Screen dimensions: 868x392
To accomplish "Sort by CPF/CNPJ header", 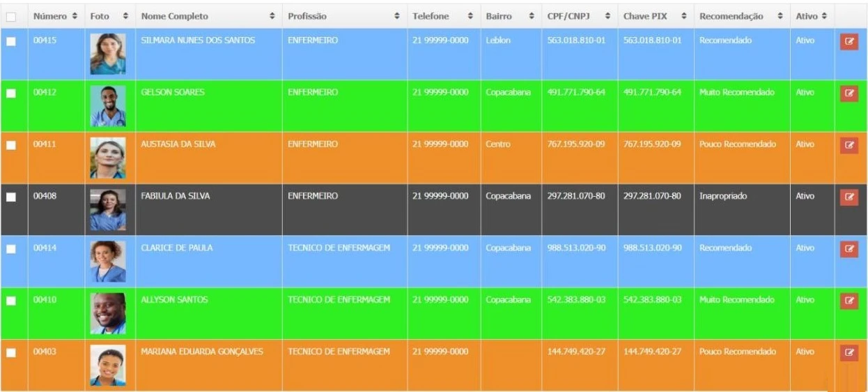I will click(x=579, y=16).
